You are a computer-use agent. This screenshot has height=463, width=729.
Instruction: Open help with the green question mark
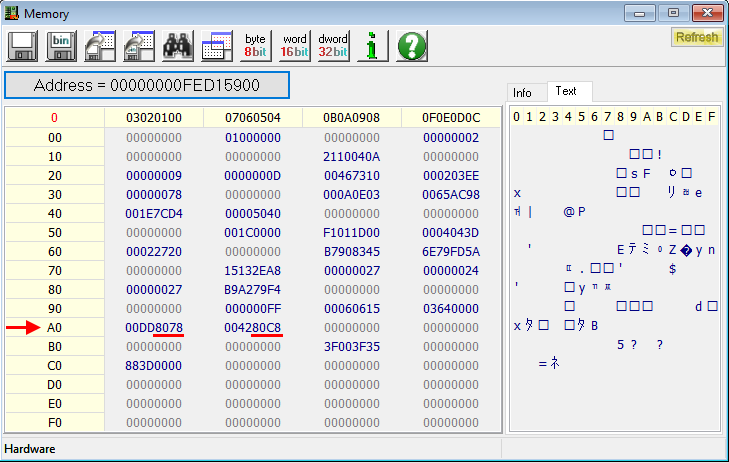coord(412,45)
